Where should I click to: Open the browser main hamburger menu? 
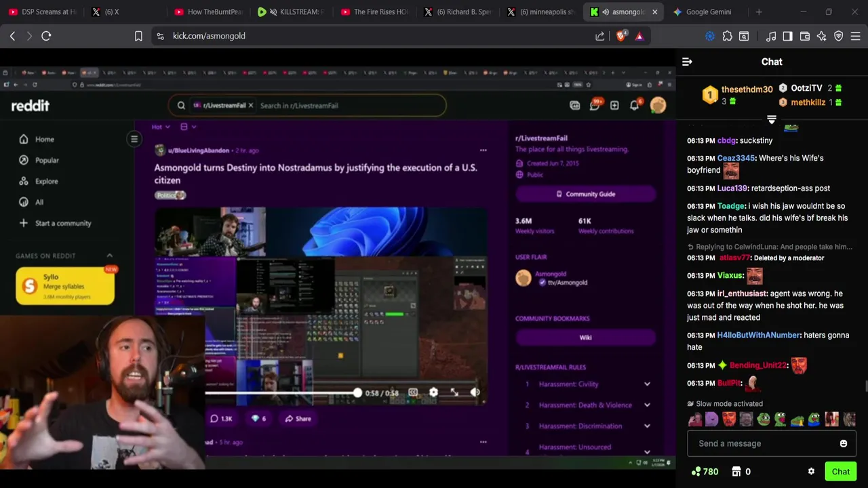pos(855,36)
